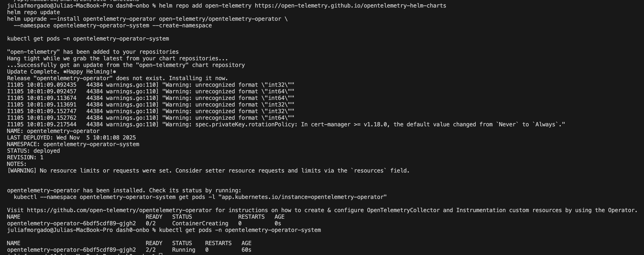Click the "STATUS: deployed" line

[x=33, y=151]
